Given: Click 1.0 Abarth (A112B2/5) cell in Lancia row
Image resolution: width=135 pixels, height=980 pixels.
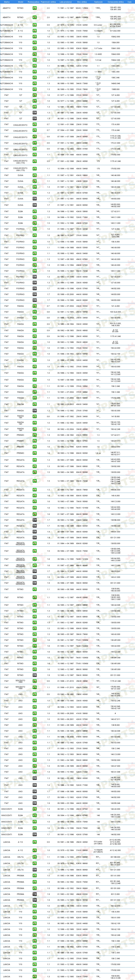Looking at the screenshot, I should [x=98, y=851].
